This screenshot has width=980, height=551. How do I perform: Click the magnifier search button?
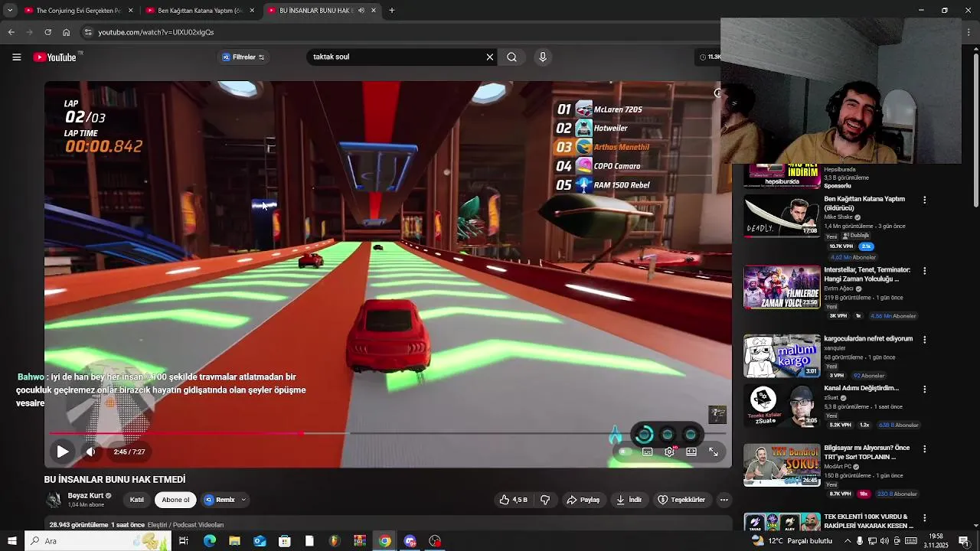[511, 57]
